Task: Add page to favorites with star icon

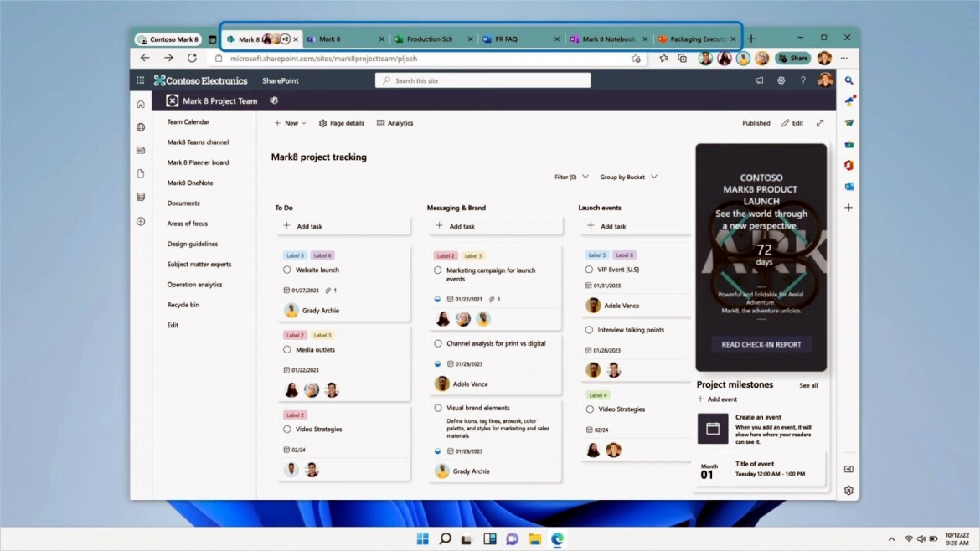Action: coord(636,59)
